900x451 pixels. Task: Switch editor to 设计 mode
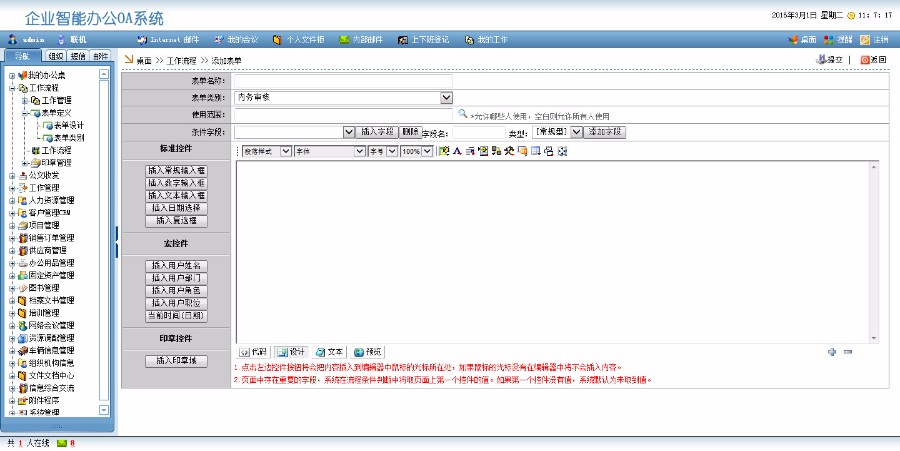click(291, 352)
